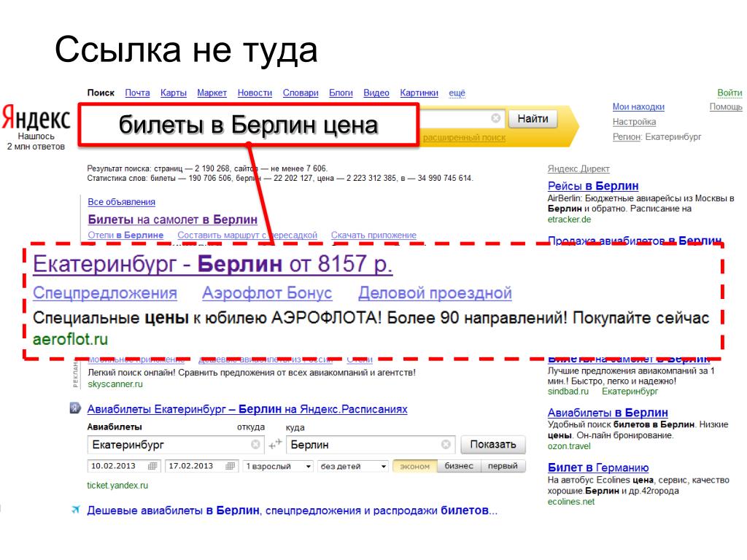Click sindbad.ru address
This screenshot has height=560, width=747.
click(568, 392)
